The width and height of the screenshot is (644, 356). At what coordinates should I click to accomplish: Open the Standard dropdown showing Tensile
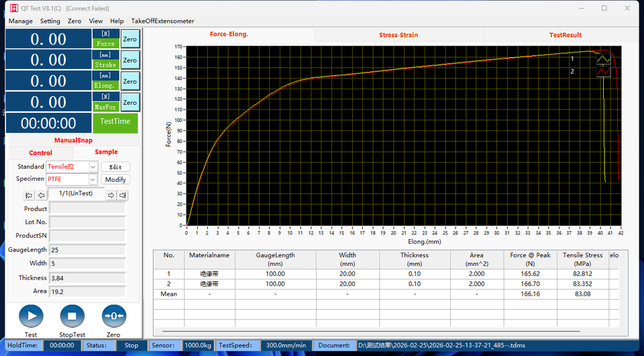(x=72, y=167)
